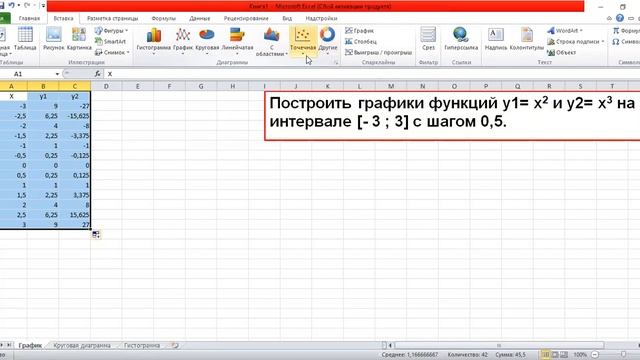Insert a Круговая pie chart
The width and height of the screenshot is (640, 360).
click(x=207, y=41)
